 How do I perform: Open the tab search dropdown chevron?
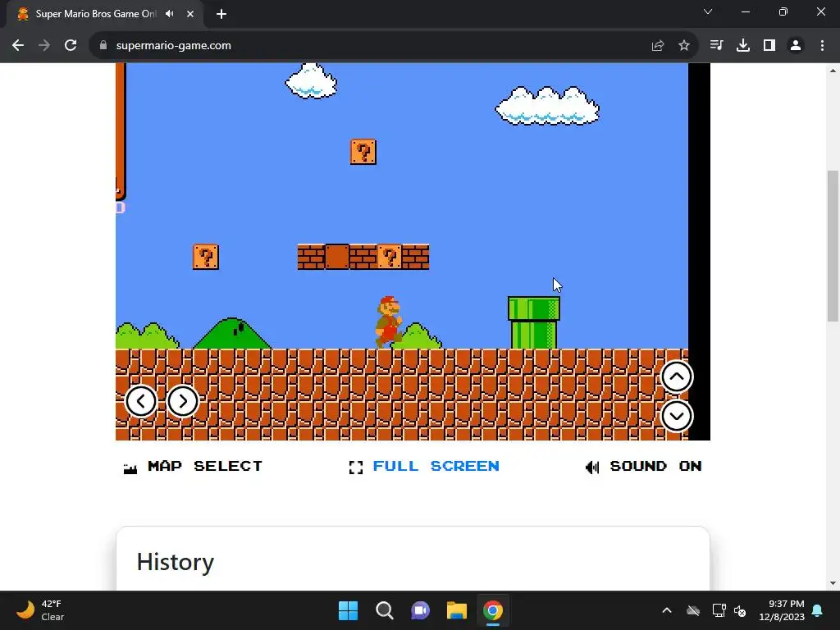(708, 11)
